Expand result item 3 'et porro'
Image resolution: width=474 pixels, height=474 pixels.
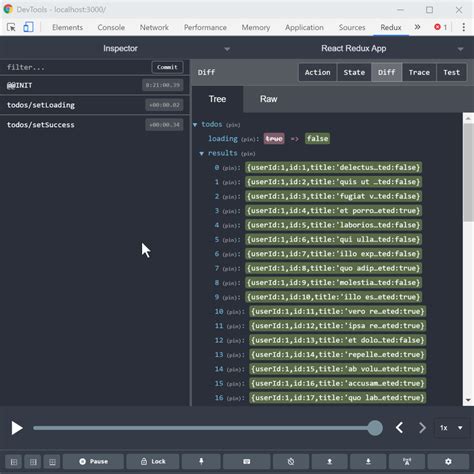[333, 211]
